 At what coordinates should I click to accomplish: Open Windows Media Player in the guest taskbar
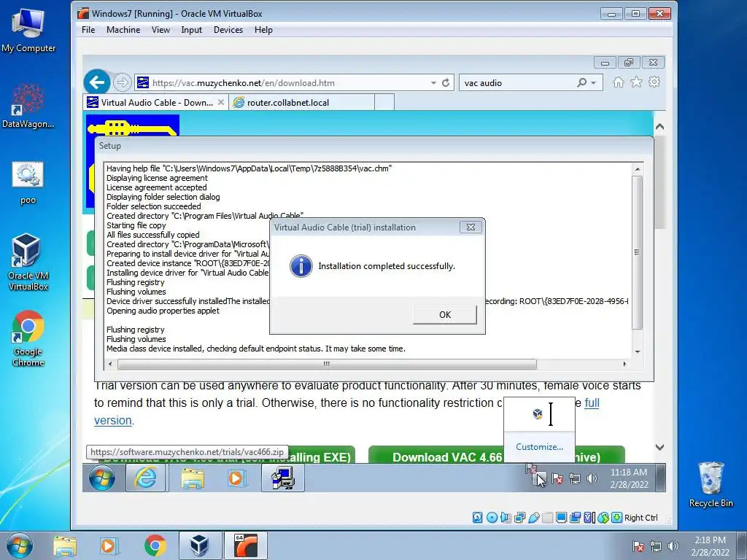236,478
